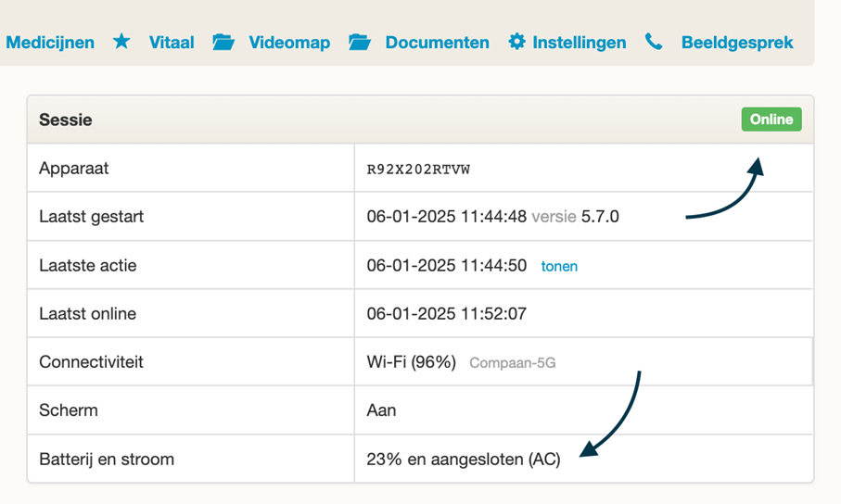The height and width of the screenshot is (504, 841).
Task: Select the 06-01-2025 11:44:48 start timestamp
Action: coord(446,217)
